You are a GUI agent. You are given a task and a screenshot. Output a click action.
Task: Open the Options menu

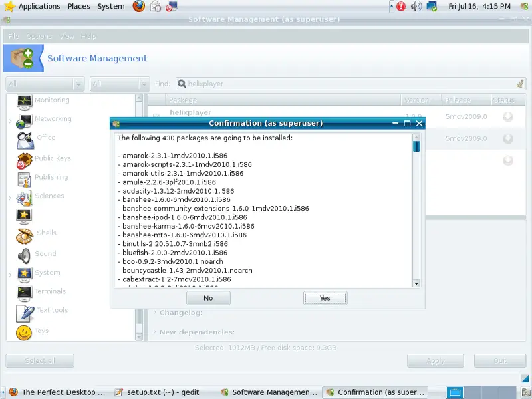[x=39, y=36]
